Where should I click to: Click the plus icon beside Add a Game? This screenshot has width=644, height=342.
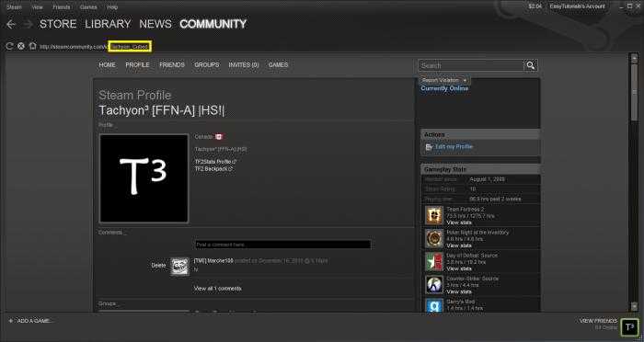[x=11, y=321]
